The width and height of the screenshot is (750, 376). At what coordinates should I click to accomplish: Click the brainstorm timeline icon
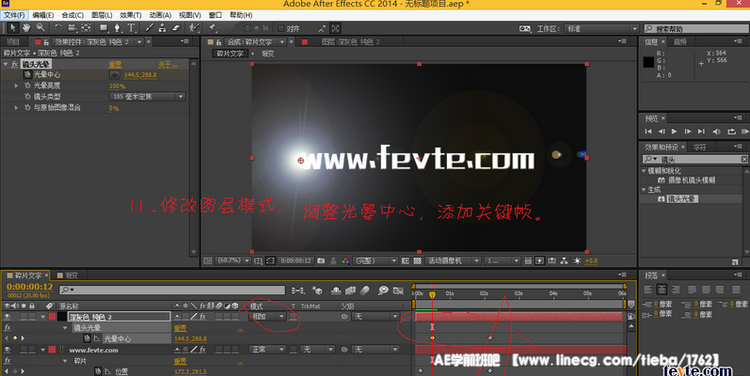(383, 290)
